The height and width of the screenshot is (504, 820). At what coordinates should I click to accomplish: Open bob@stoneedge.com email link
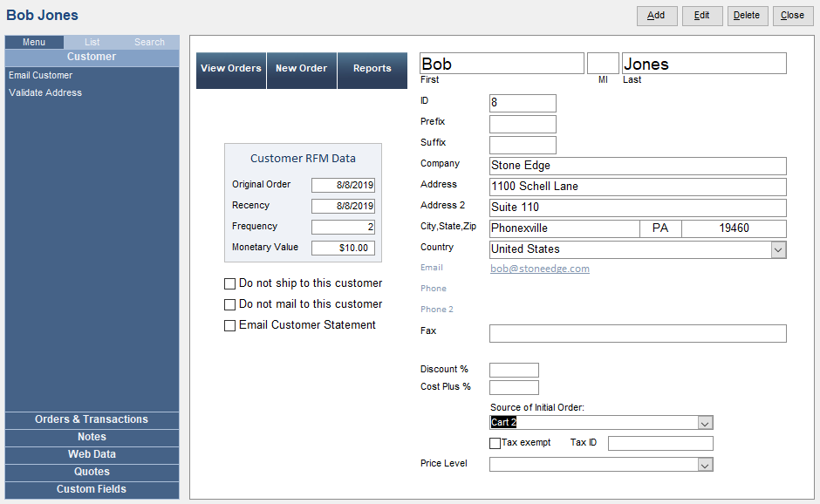[x=539, y=269]
